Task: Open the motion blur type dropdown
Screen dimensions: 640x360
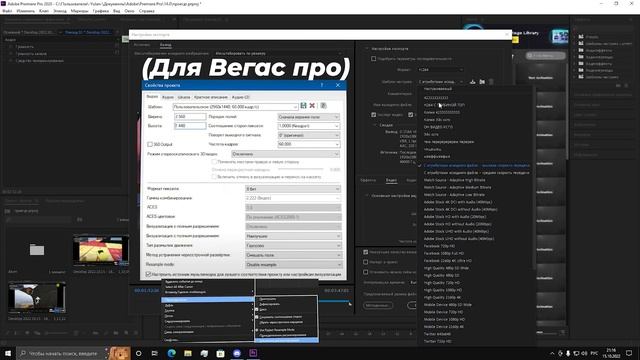Action: 293,245
